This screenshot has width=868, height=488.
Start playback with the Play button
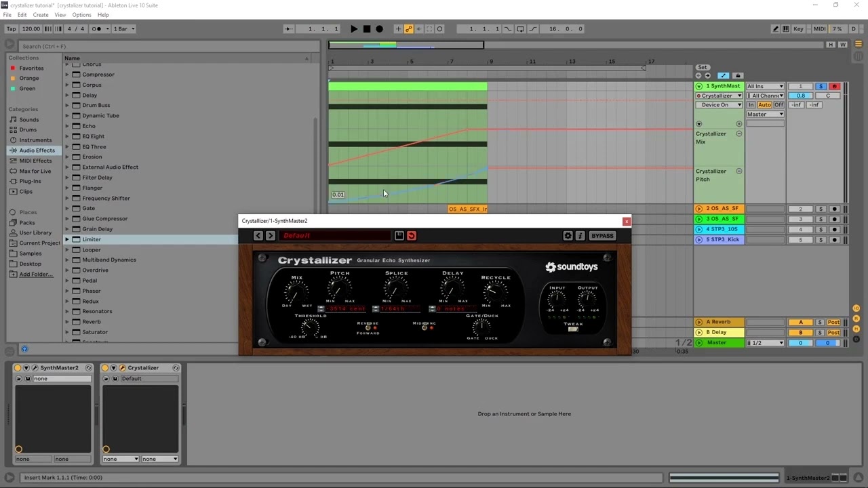coord(354,28)
